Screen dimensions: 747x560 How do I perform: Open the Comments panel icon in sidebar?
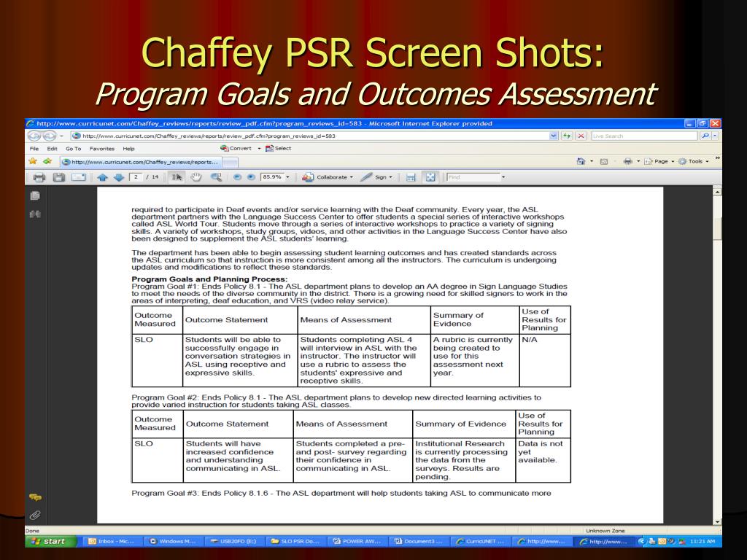pyautogui.click(x=35, y=497)
